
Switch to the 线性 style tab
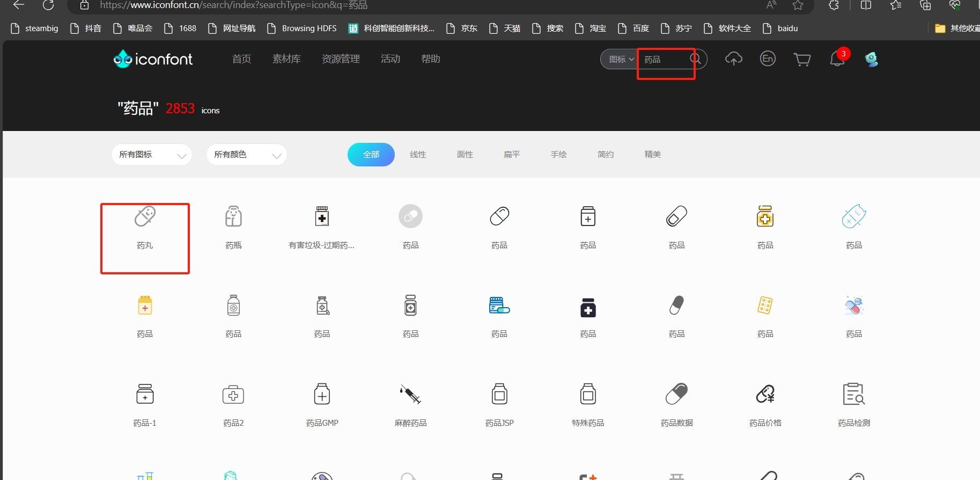tap(418, 155)
